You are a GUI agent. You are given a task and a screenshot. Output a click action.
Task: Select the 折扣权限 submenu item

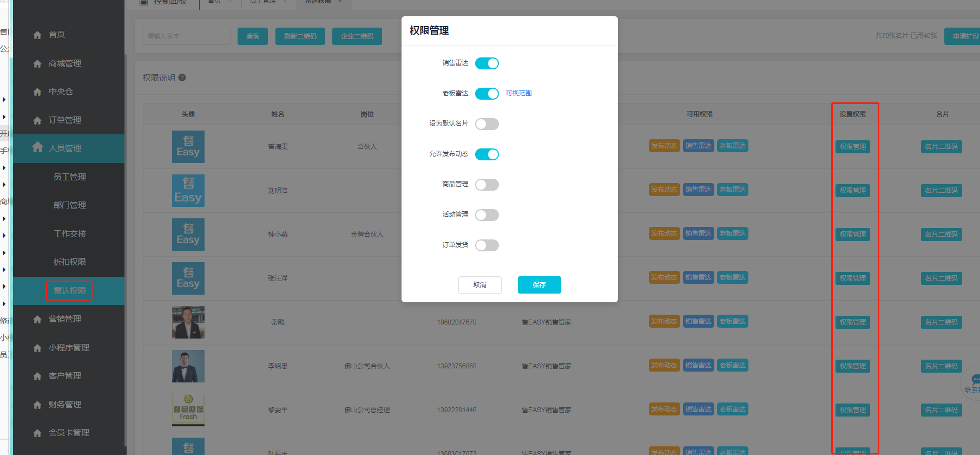(x=69, y=262)
